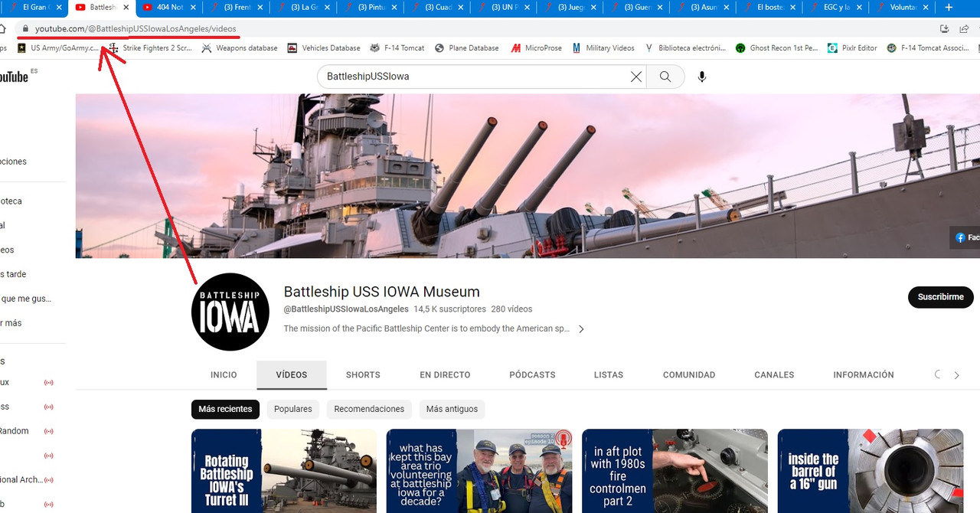
Task: Close the El Gran browser tab
Action: pyautogui.click(x=60, y=8)
